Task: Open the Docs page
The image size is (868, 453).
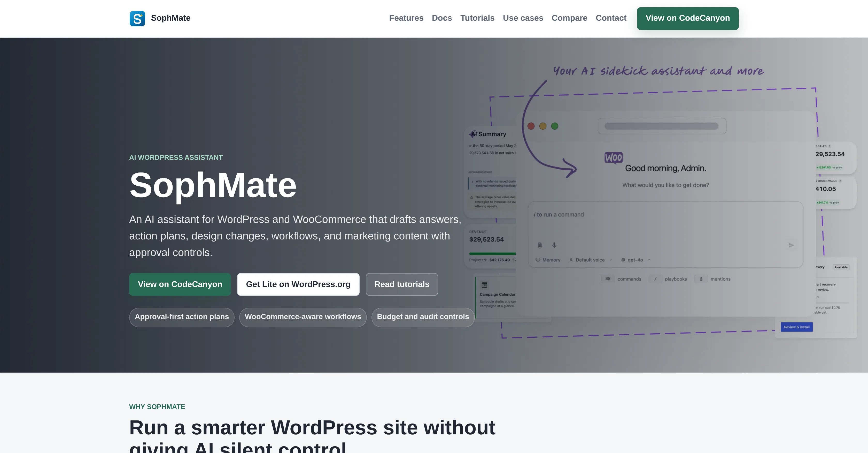Action: coord(442,18)
